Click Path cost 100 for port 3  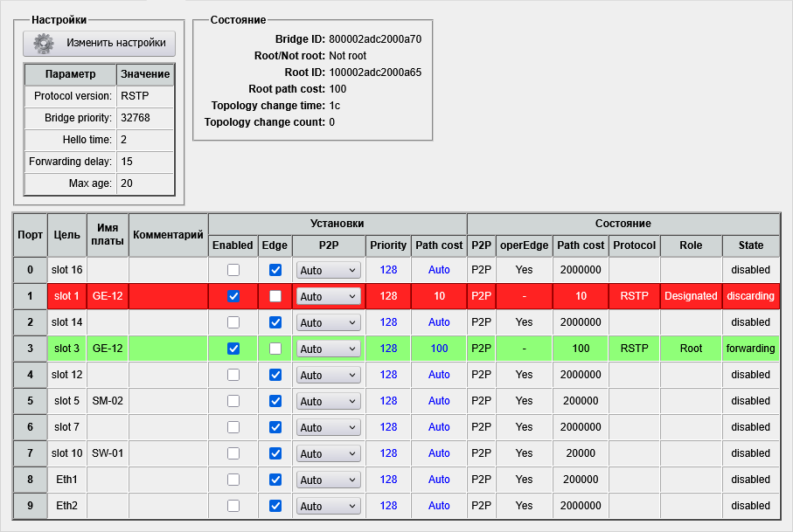(x=439, y=349)
